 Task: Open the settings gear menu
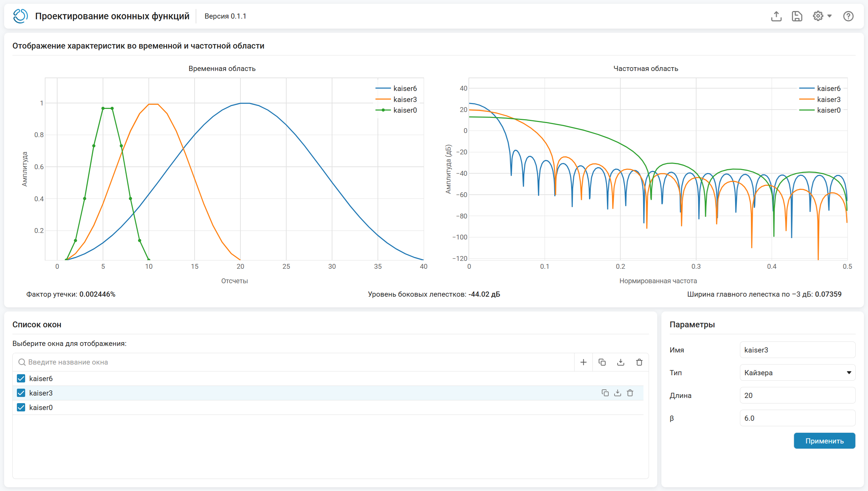[x=818, y=16]
